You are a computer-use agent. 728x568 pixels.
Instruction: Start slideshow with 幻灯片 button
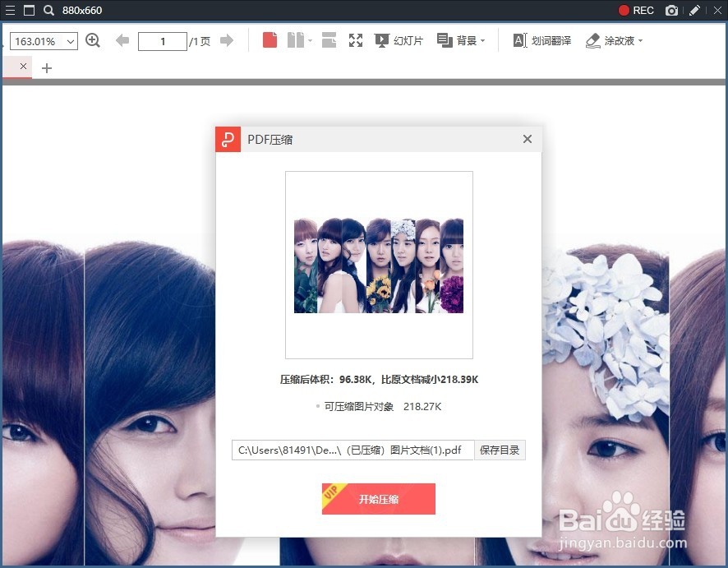[x=399, y=41]
